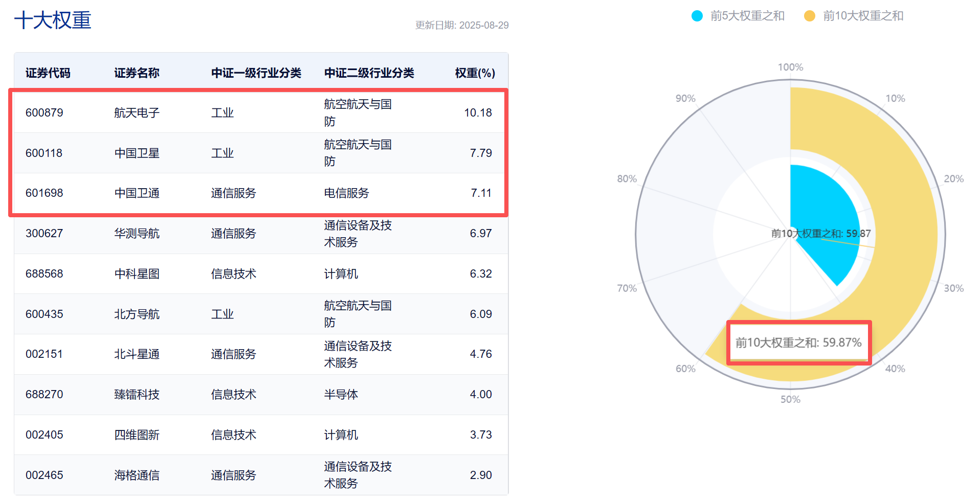Click the 100% axis label on chart
This screenshot has height=502, width=980.
point(790,67)
